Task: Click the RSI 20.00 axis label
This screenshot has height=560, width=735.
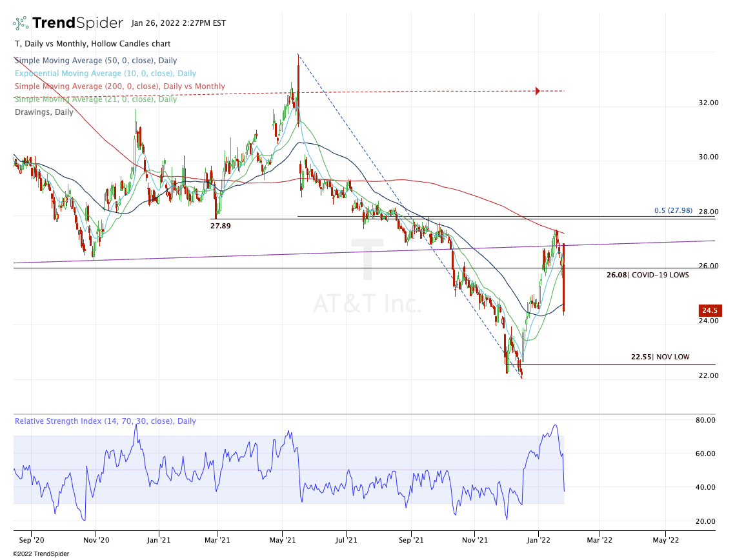Action: [x=705, y=521]
